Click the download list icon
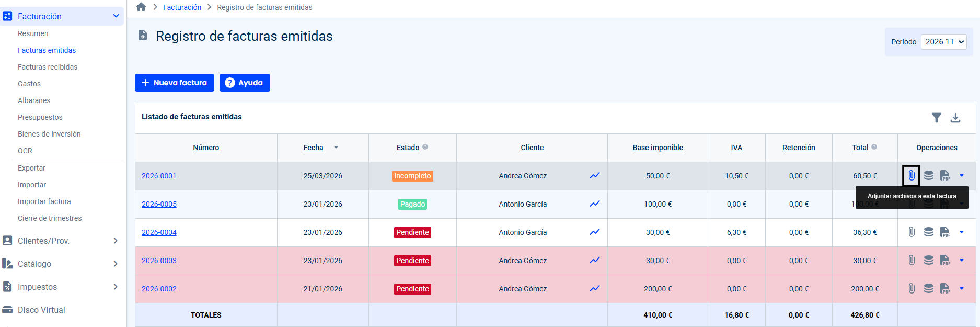The image size is (980, 327). coord(955,118)
